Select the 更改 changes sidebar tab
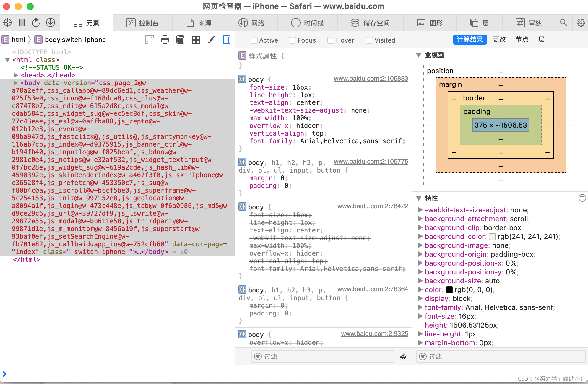The image size is (588, 384). click(499, 40)
